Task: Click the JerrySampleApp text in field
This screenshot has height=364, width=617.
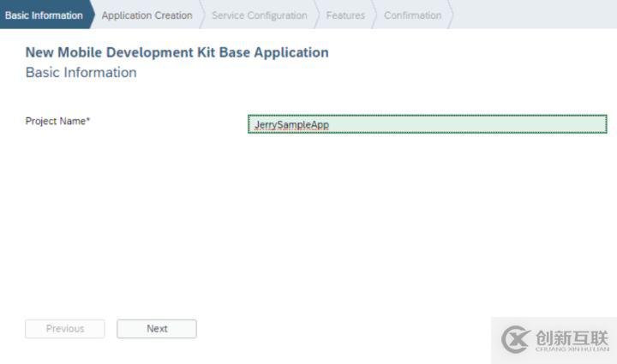Action: (291, 125)
